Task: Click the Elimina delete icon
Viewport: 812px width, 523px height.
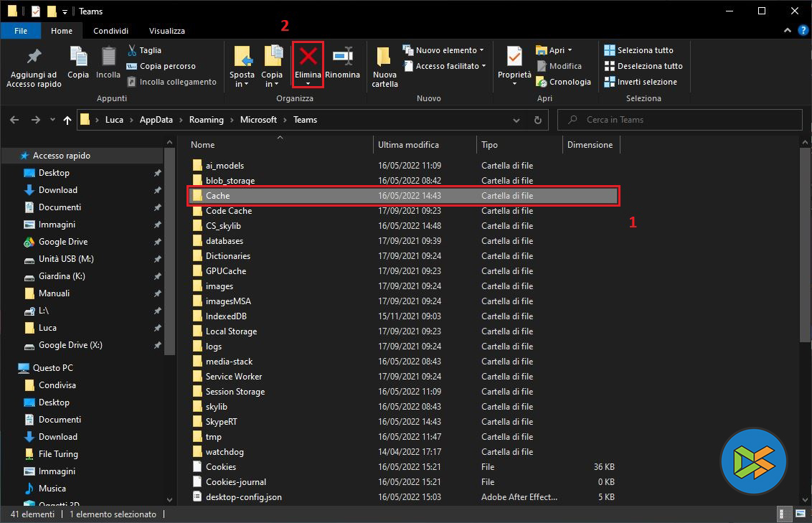Action: [x=308, y=57]
